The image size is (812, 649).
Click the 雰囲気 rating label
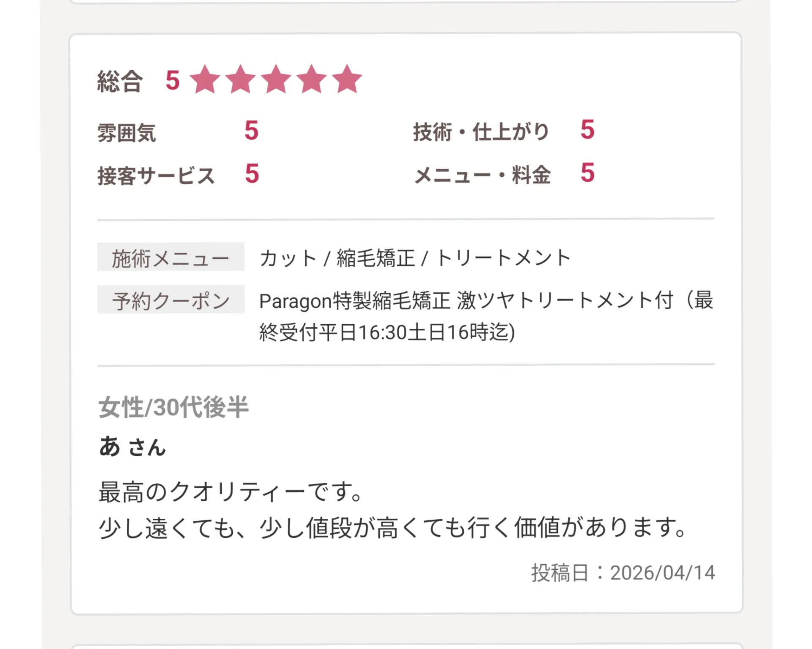pos(126,133)
